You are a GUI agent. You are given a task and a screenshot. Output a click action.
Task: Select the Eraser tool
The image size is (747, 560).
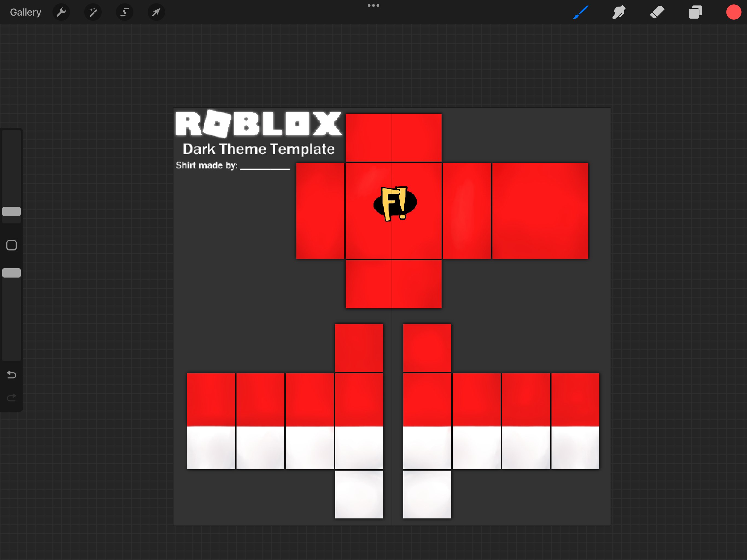coord(657,13)
